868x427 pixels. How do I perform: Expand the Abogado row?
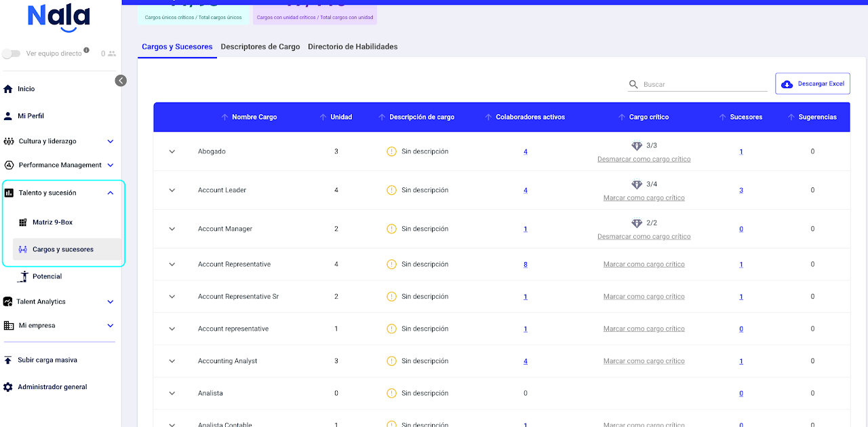[172, 152]
